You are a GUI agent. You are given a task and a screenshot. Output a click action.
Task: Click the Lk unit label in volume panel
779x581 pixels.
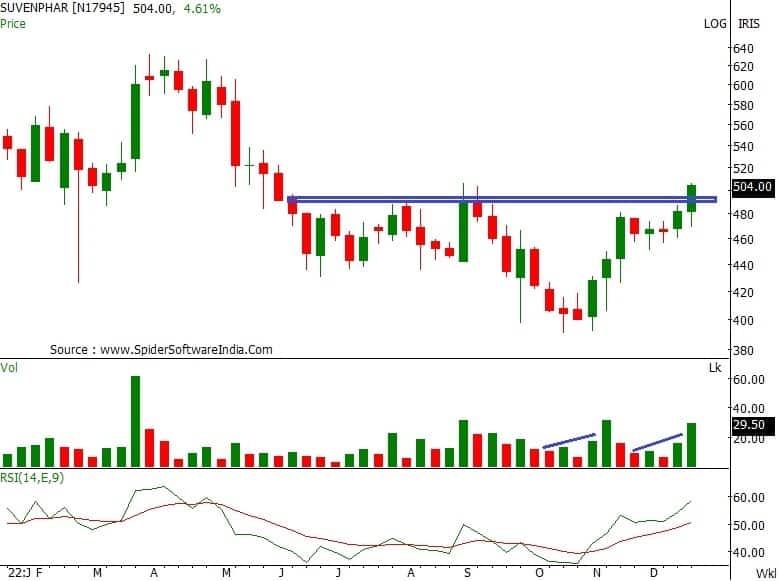point(715,368)
